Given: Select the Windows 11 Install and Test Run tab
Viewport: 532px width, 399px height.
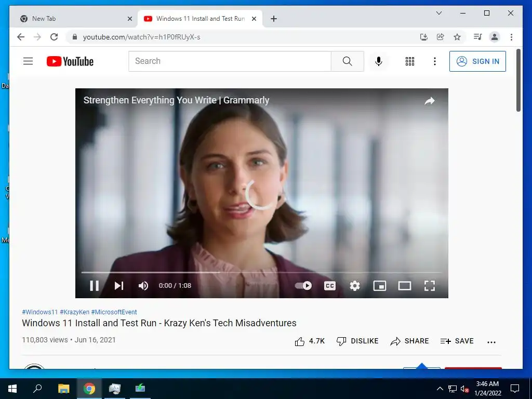Looking at the screenshot, I should click(200, 19).
